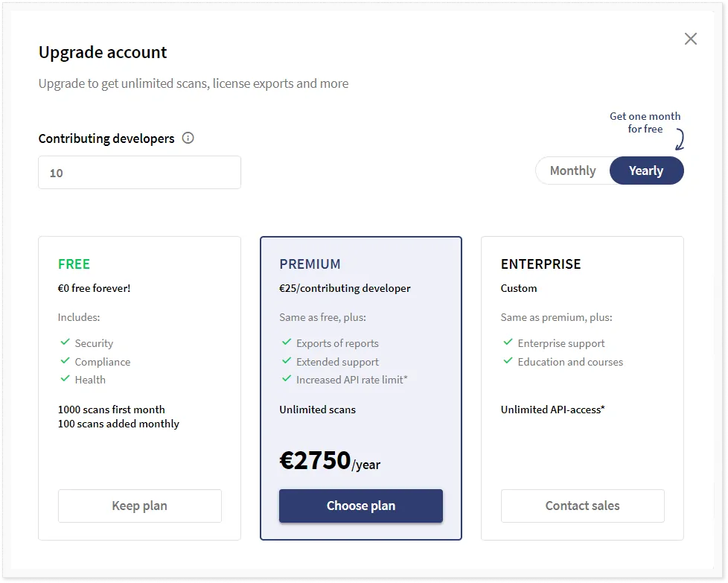Click the checkmark beside Exports of reports

coord(287,343)
